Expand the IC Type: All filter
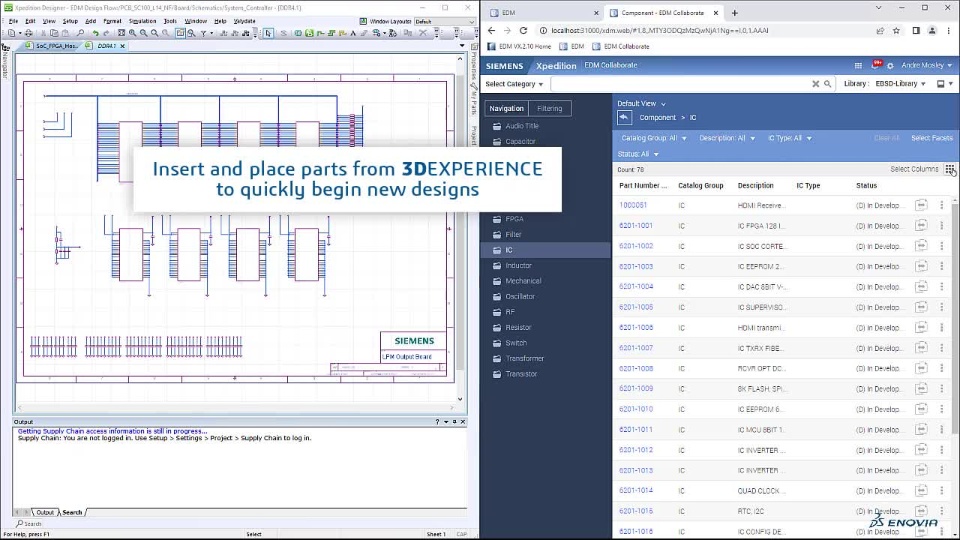This screenshot has height=540, width=960. [x=789, y=138]
